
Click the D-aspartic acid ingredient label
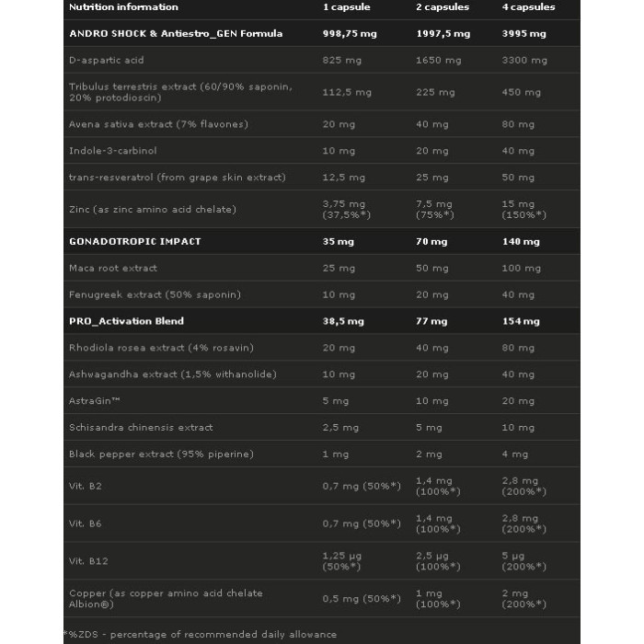click(107, 60)
